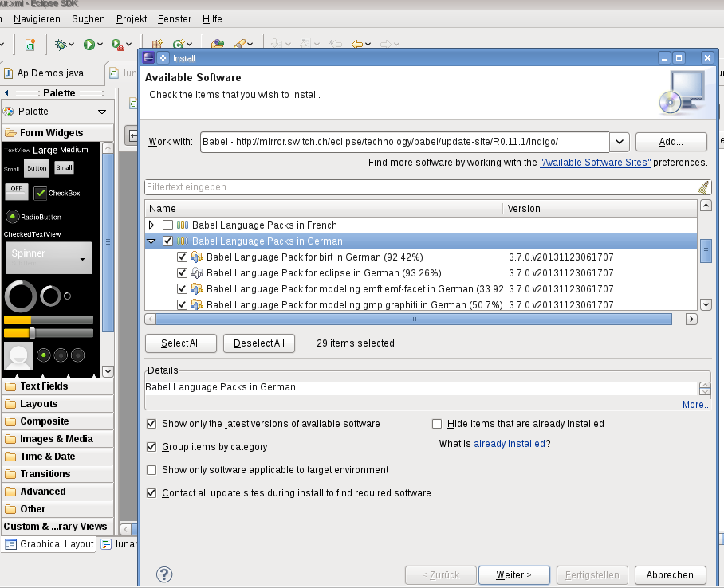Viewport: 724px width, 588px height.
Task: Click the green Run button in toolbar
Action: [x=89, y=45]
